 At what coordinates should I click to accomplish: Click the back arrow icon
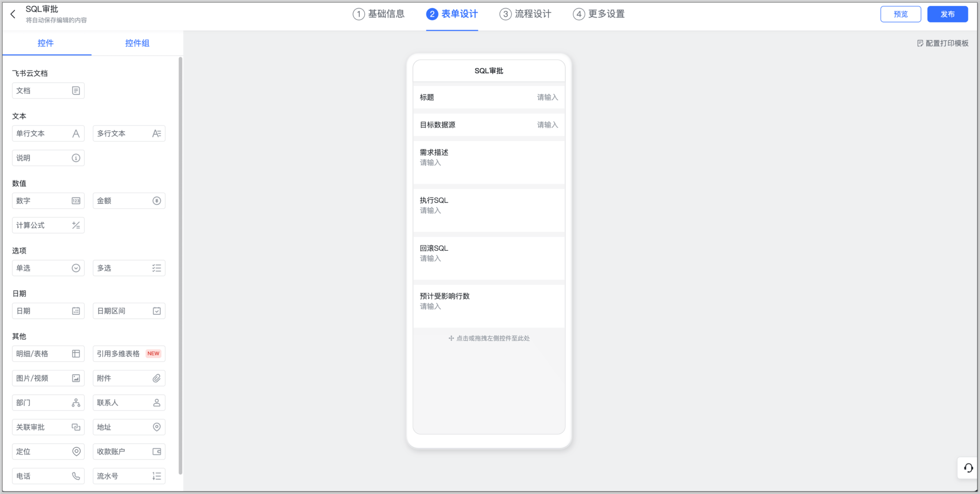pyautogui.click(x=13, y=14)
